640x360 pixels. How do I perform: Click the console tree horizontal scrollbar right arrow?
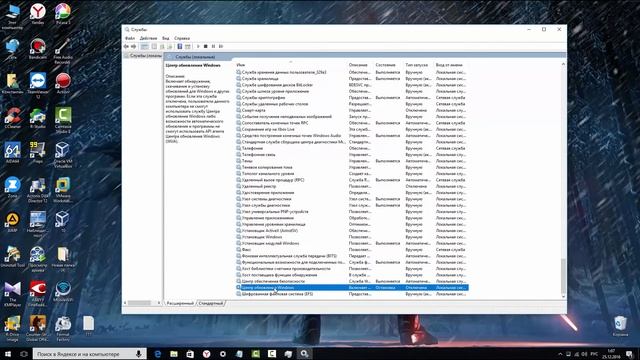coord(159,303)
